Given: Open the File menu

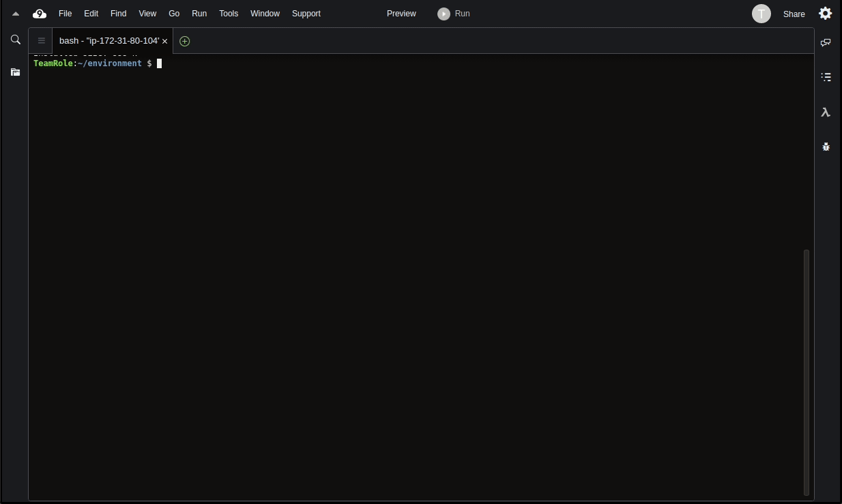Looking at the screenshot, I should [66, 14].
